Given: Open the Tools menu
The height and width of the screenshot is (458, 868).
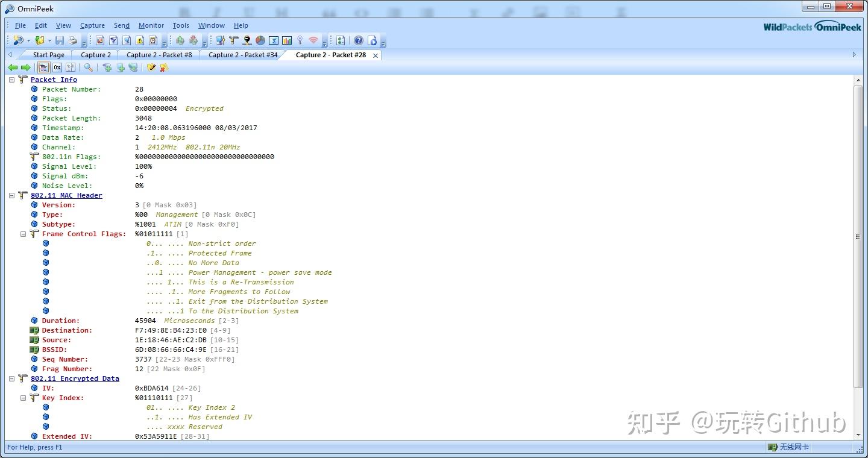Looking at the screenshot, I should (181, 25).
